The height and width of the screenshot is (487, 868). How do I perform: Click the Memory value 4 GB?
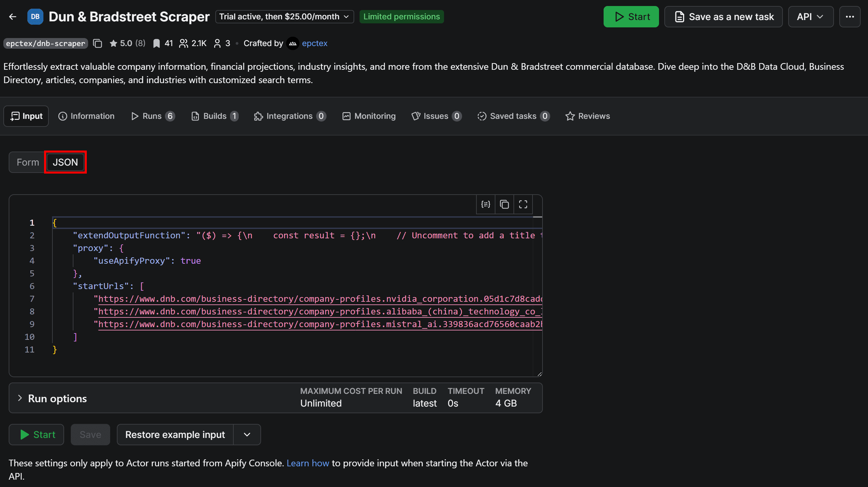point(506,403)
